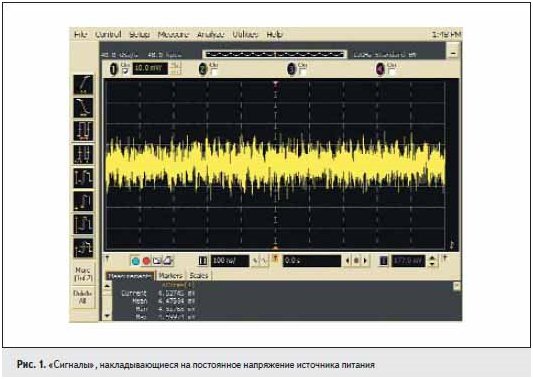Switch to the Markers tab
Viewport: 533px width, 379px height.
[x=171, y=276]
